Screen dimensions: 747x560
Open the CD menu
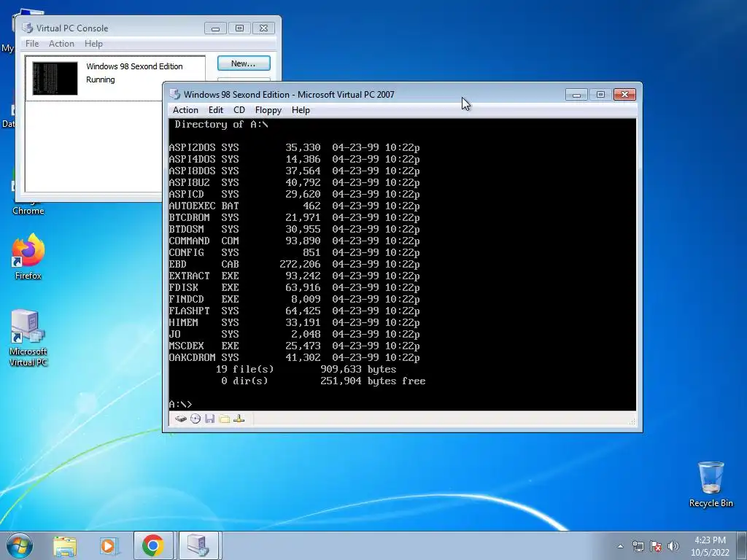[x=239, y=110]
